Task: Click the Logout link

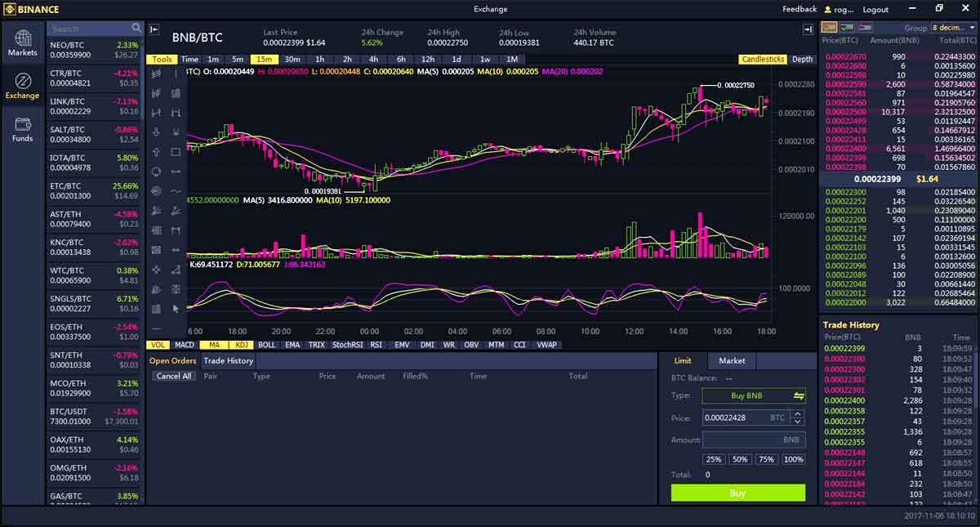Action: pos(875,10)
